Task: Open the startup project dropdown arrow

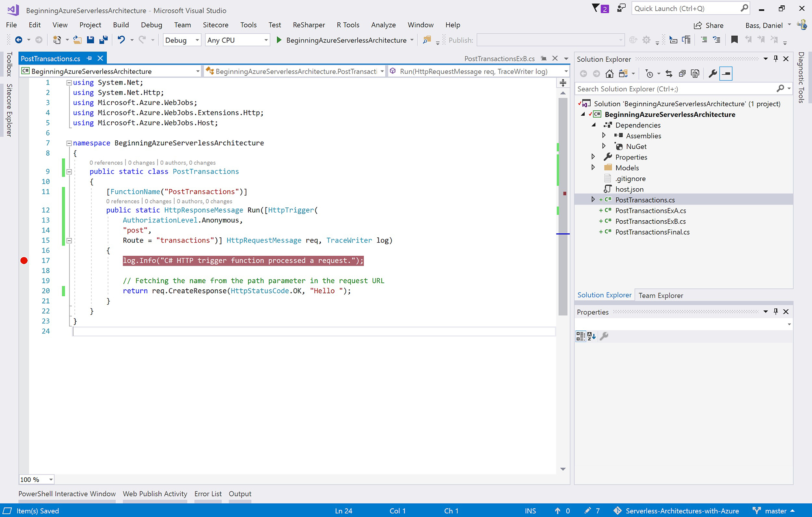Action: 412,40
